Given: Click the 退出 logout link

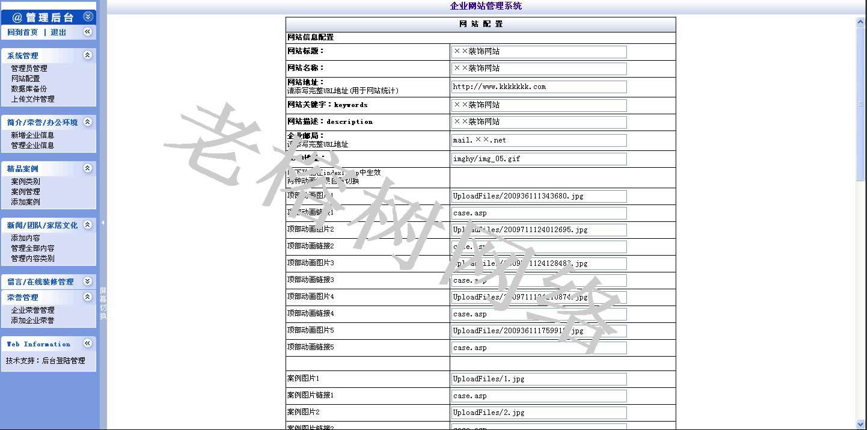Looking at the screenshot, I should (x=58, y=32).
